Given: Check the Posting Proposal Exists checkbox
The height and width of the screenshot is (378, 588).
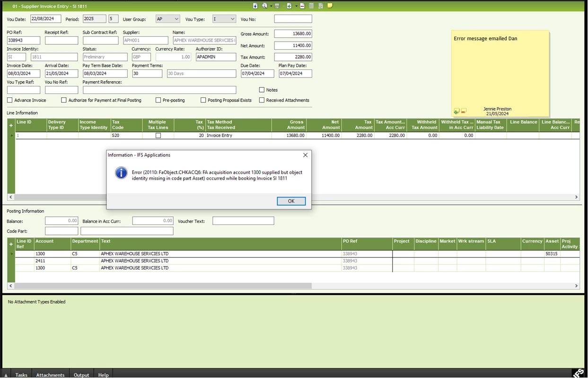Looking at the screenshot, I should [x=203, y=100].
